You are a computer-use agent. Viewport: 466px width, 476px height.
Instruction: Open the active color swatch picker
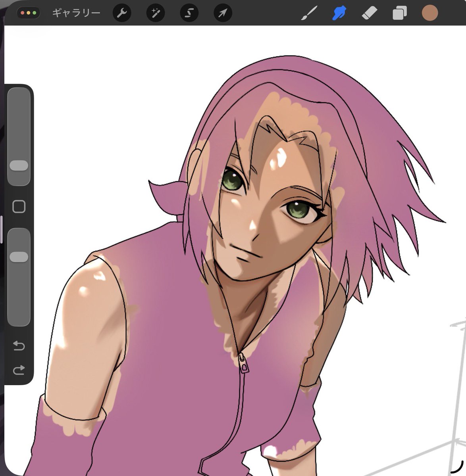pyautogui.click(x=430, y=13)
